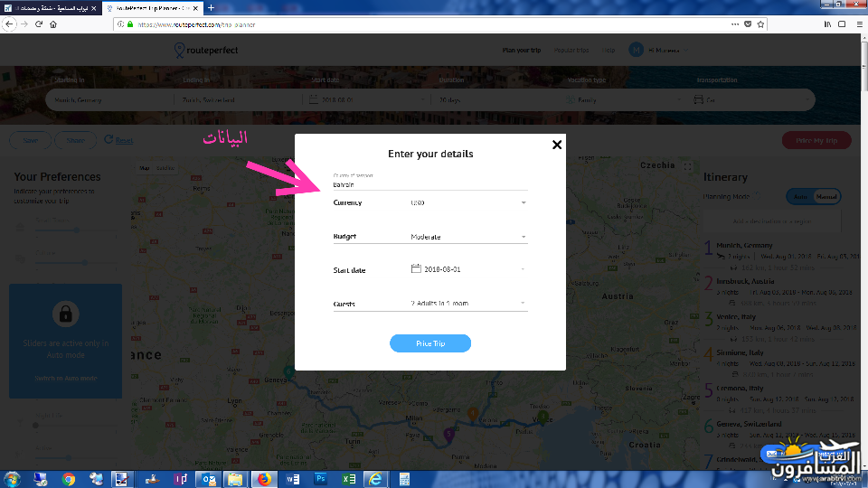Screen dimensions: 868x488
Task: Close the RoutePerfect Trip Planner tab
Action: coord(195,8)
